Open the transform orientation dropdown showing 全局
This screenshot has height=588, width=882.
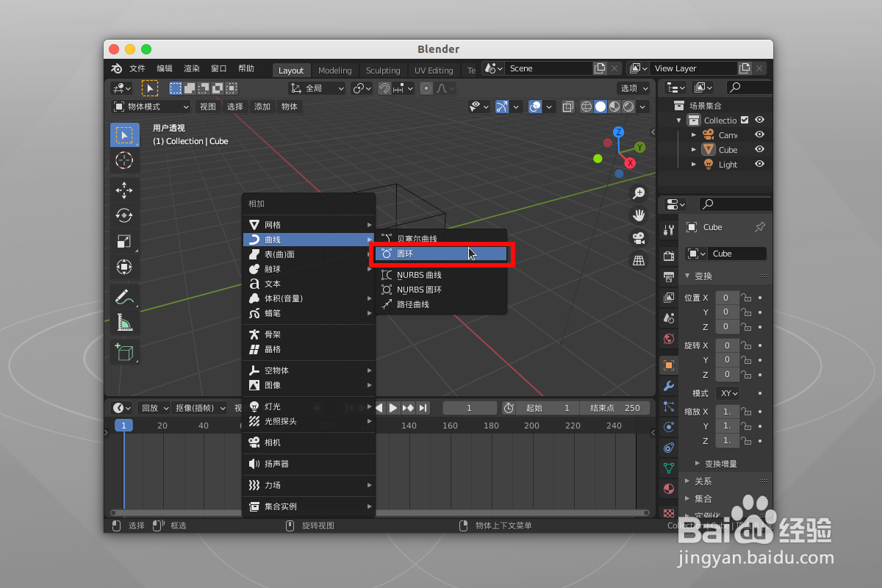[x=316, y=87]
